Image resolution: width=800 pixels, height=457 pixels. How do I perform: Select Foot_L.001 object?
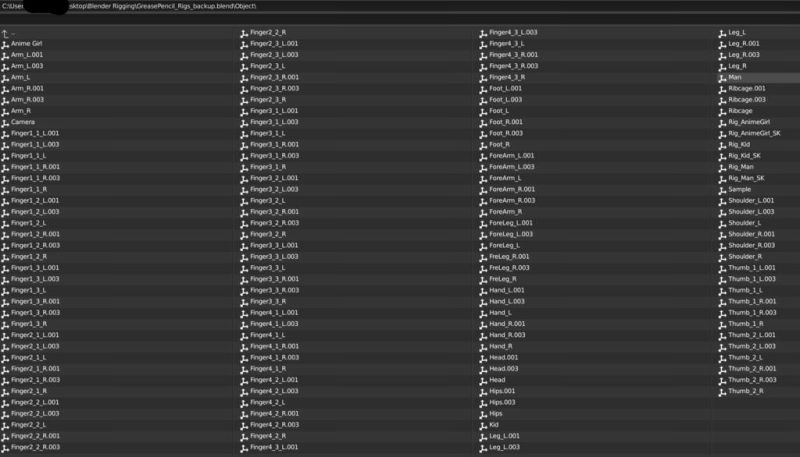505,89
